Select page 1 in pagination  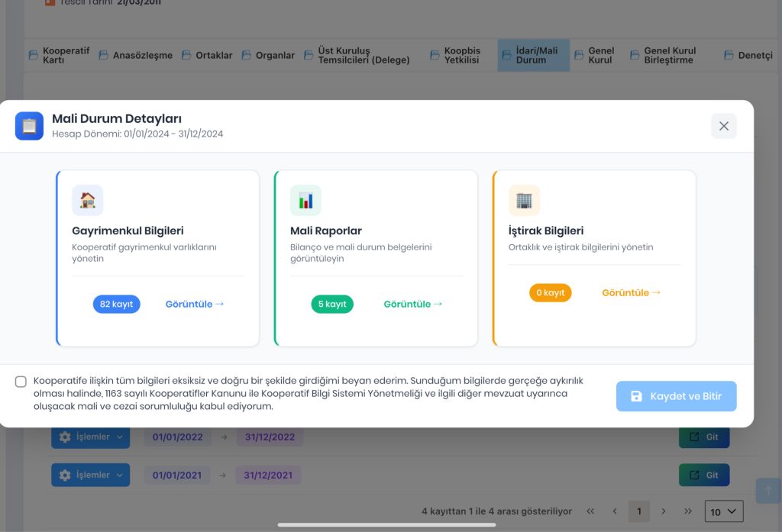pyautogui.click(x=639, y=511)
